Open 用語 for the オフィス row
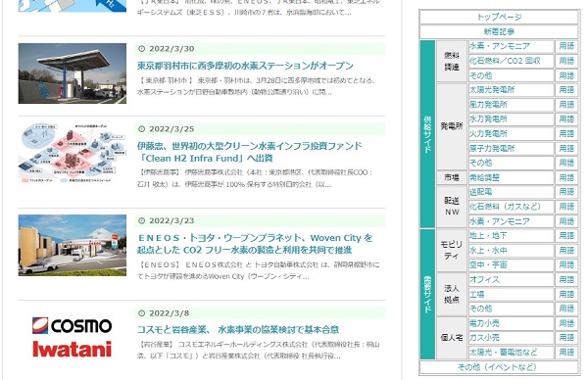Viewport: 588px width, 380px height. [x=566, y=279]
